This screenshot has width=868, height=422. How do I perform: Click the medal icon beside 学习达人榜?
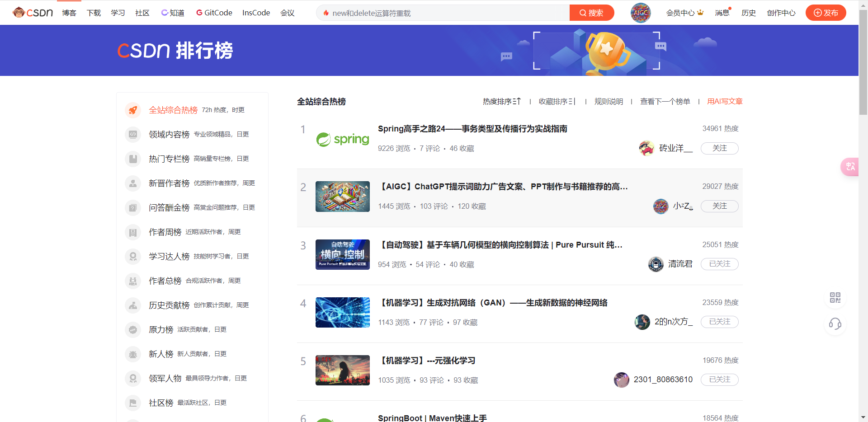(133, 256)
